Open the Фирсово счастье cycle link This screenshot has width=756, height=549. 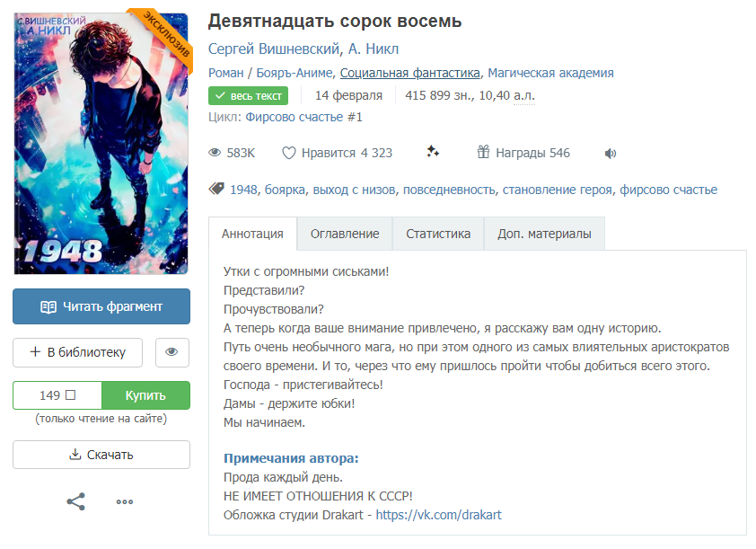click(303, 117)
